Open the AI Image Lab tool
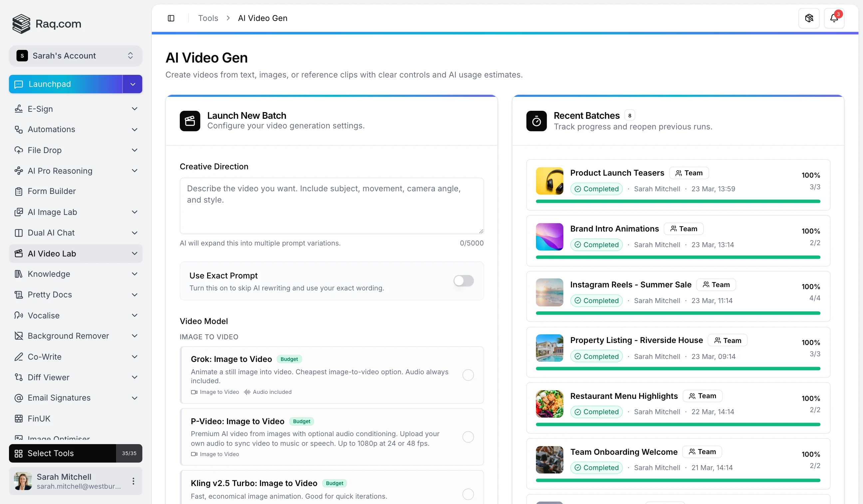The image size is (863, 504). click(x=19, y=212)
